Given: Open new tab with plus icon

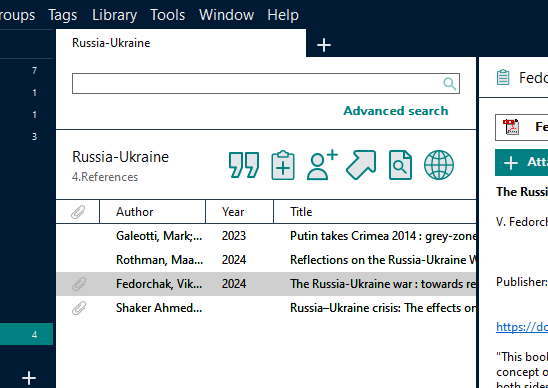Looking at the screenshot, I should pos(324,45).
